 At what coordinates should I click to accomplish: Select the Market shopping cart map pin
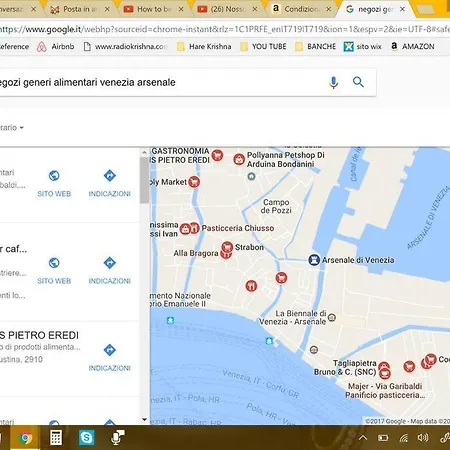point(194,182)
